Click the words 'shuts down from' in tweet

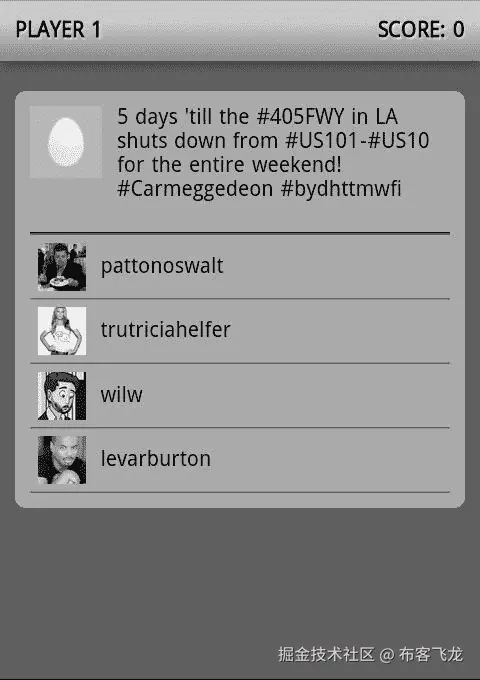pos(197,141)
